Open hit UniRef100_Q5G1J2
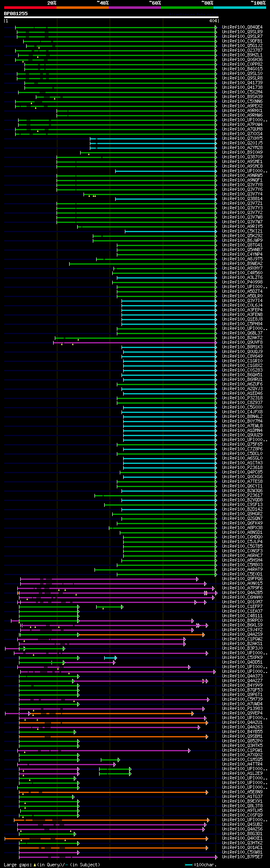Image resolution: width=270 pixels, height=868 pixels. (x=242, y=46)
